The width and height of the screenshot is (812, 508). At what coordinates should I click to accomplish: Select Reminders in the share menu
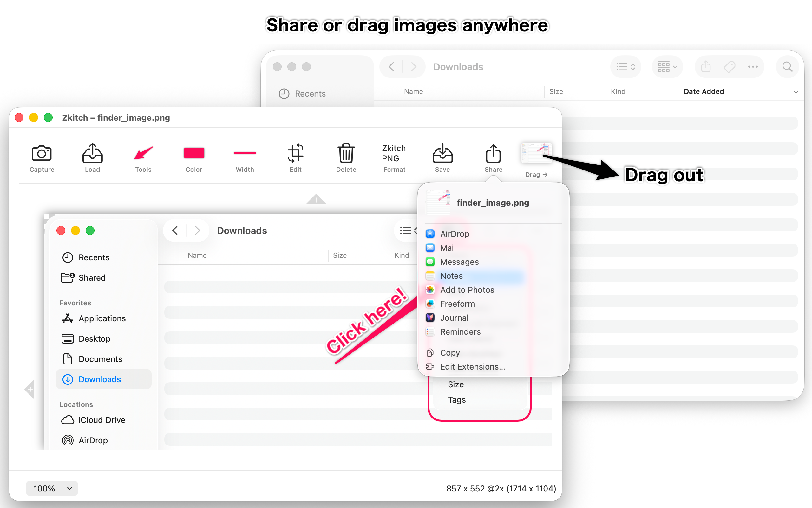pos(460,332)
